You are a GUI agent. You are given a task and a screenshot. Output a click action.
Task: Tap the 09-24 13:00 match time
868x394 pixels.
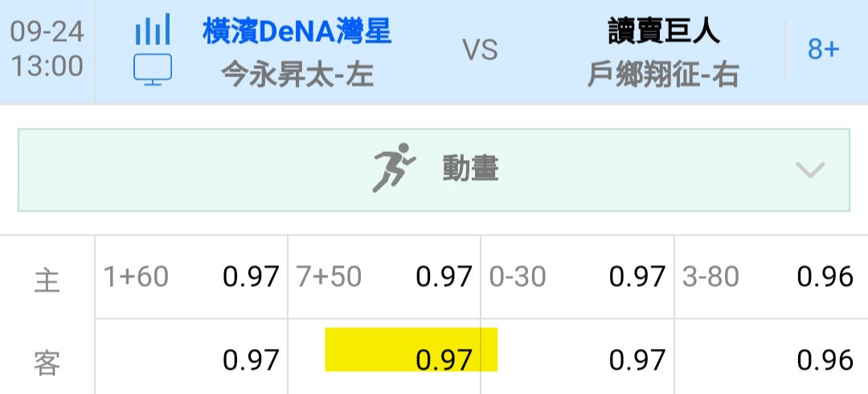click(x=47, y=50)
